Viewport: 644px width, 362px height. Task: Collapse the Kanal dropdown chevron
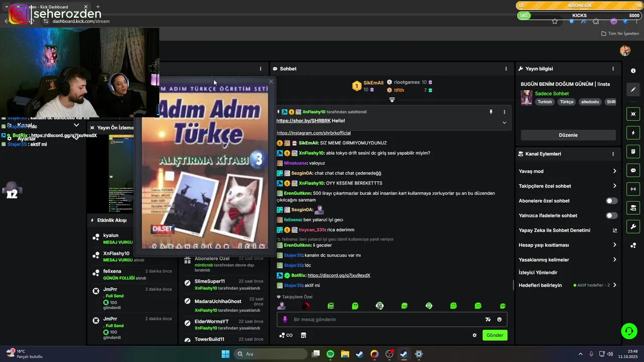(x=76, y=125)
